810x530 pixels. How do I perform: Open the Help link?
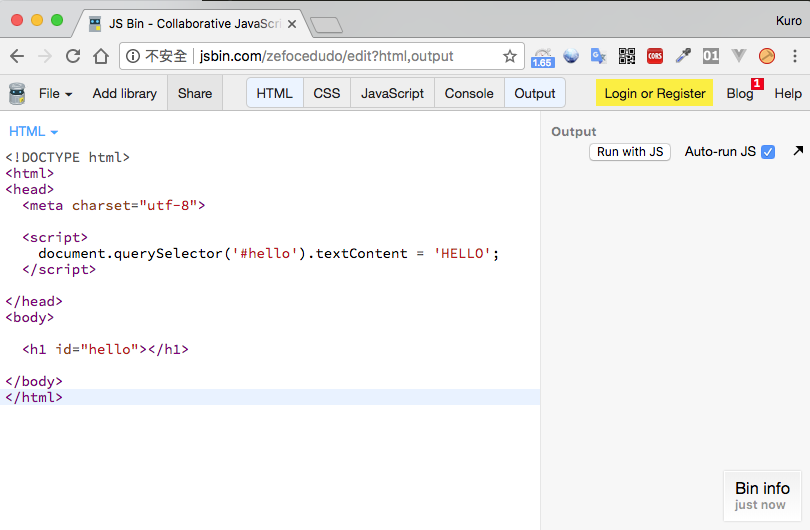(x=788, y=93)
